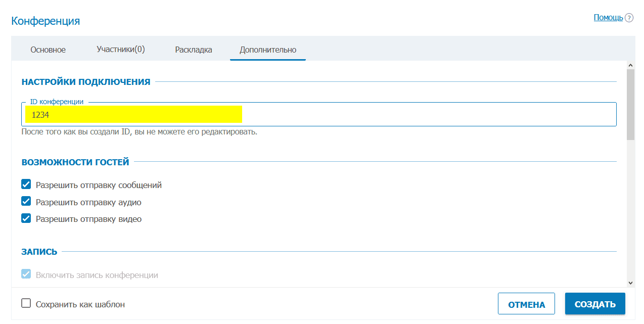Click the ОТМЕНА button
644x324 pixels.
[x=526, y=304]
